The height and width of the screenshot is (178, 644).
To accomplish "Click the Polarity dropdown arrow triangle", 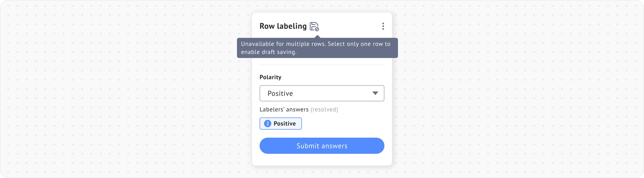I will [x=375, y=93].
